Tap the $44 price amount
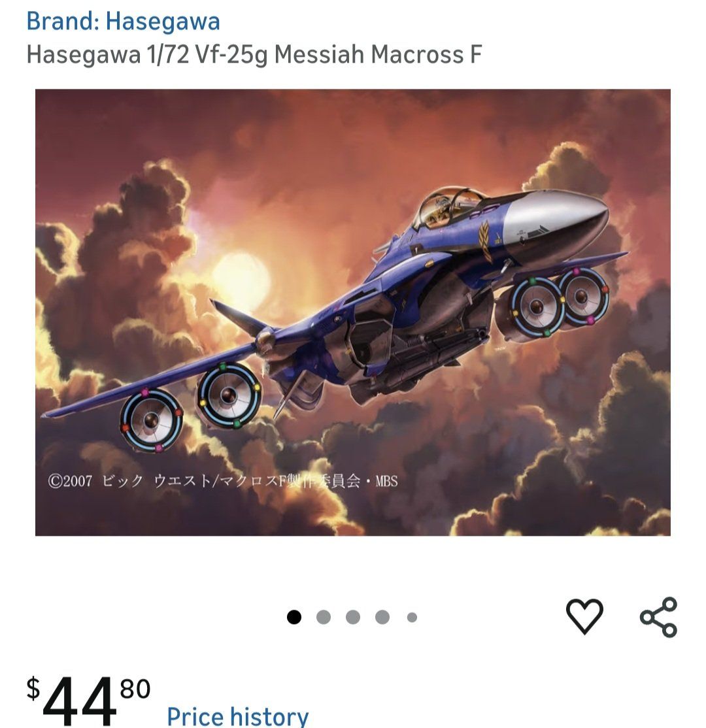Image resolution: width=706 pixels, height=728 pixels. [79, 701]
